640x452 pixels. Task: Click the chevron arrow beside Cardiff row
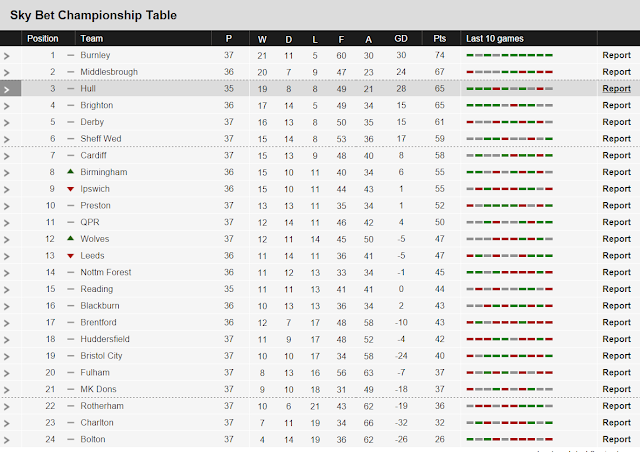7,156
